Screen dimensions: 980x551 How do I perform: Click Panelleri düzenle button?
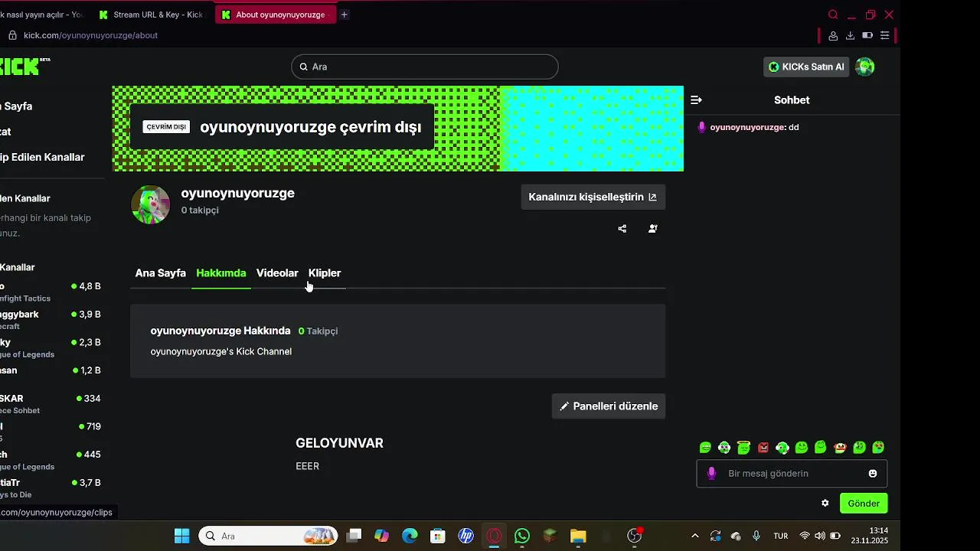tap(609, 406)
